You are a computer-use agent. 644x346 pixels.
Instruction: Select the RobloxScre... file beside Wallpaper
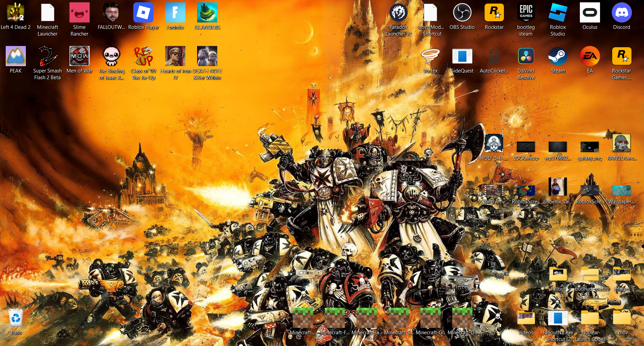[x=590, y=190]
